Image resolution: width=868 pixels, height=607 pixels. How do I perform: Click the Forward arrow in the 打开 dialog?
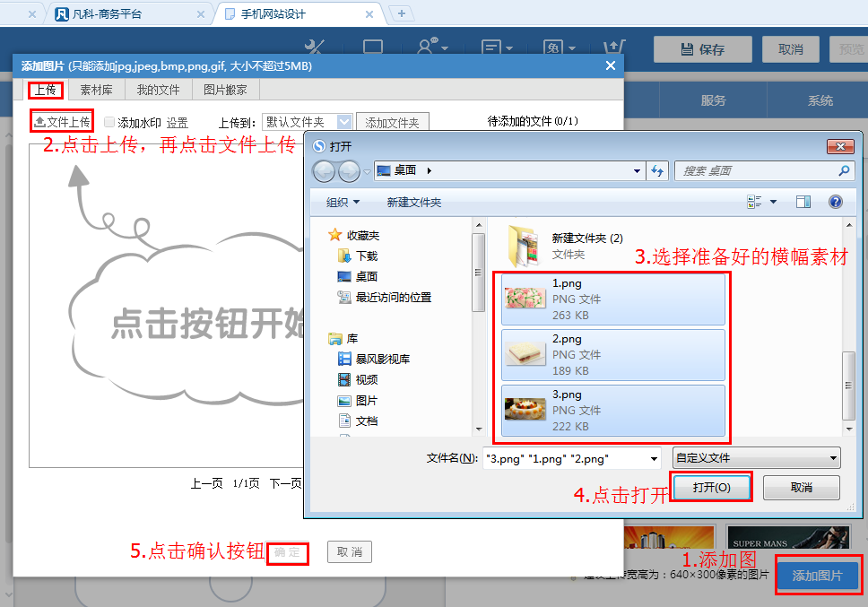(x=349, y=171)
